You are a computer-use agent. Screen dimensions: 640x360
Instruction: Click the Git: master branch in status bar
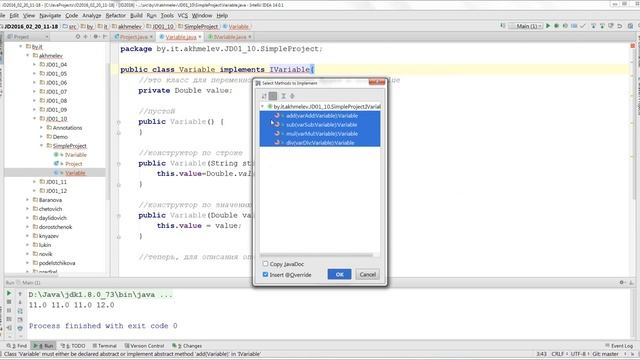click(x=605, y=354)
